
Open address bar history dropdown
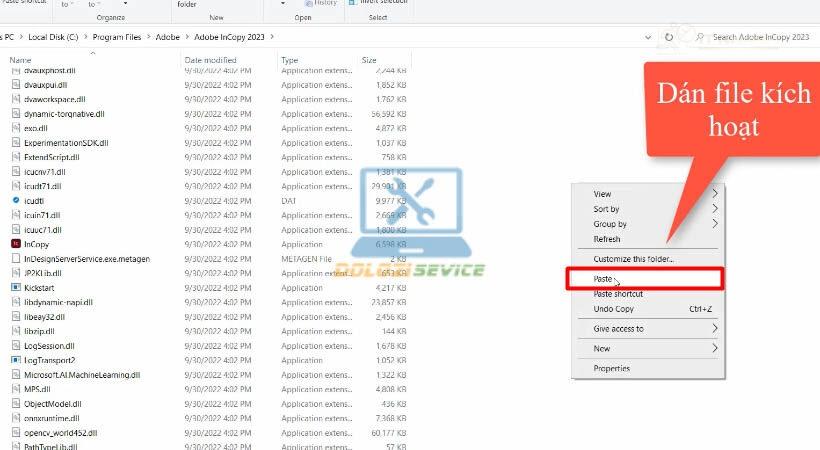pos(649,37)
